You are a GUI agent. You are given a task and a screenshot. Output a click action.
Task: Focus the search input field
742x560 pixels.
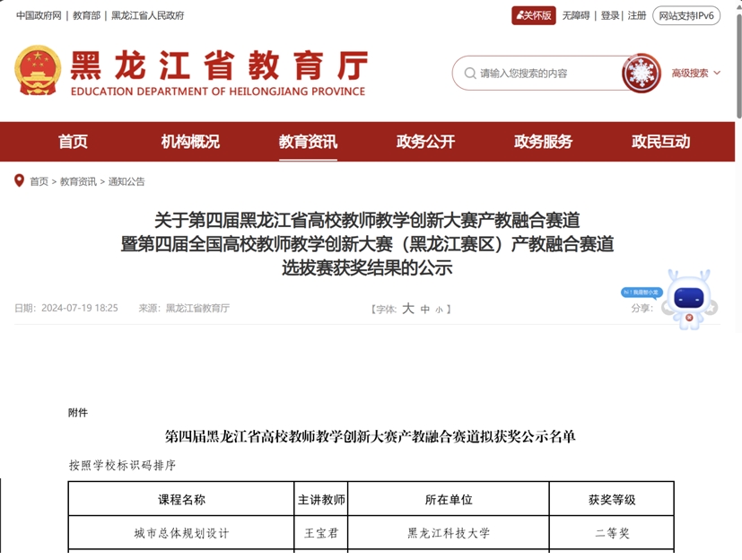coord(545,74)
